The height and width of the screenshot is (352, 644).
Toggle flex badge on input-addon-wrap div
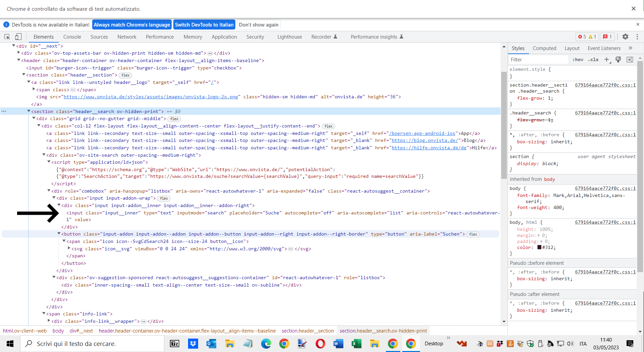coord(164,198)
